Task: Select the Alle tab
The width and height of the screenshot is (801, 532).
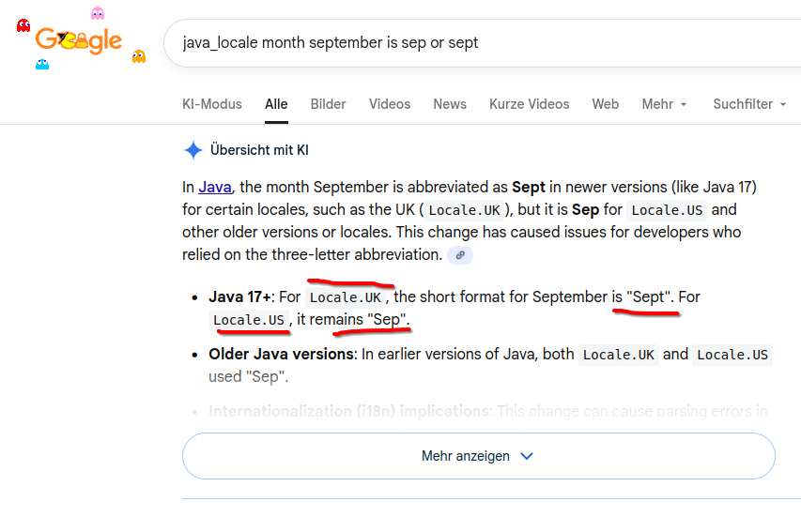Action: [x=276, y=104]
